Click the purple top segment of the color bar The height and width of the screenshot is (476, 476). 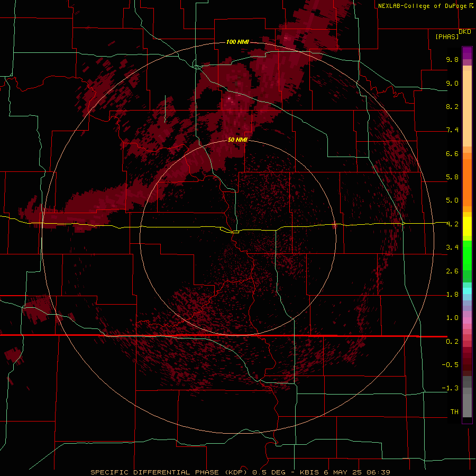[x=467, y=53]
